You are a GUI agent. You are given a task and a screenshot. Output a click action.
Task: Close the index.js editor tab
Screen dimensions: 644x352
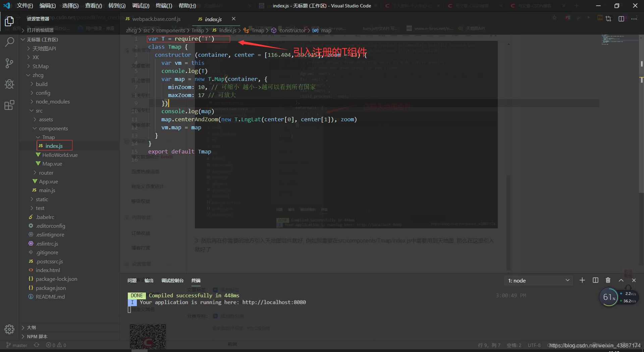pyautogui.click(x=233, y=19)
